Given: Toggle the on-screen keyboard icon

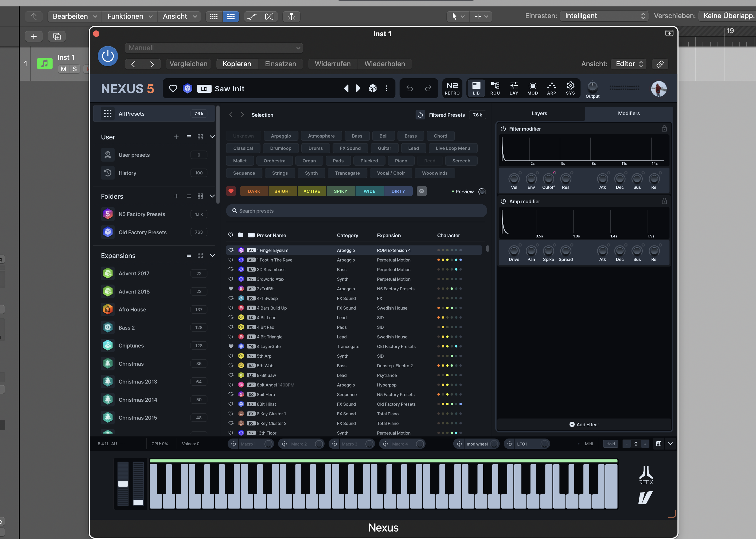Looking at the screenshot, I should (x=659, y=444).
